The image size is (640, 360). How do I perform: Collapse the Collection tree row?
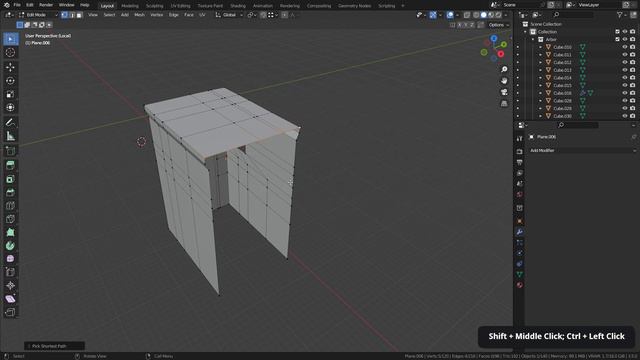pos(525,31)
